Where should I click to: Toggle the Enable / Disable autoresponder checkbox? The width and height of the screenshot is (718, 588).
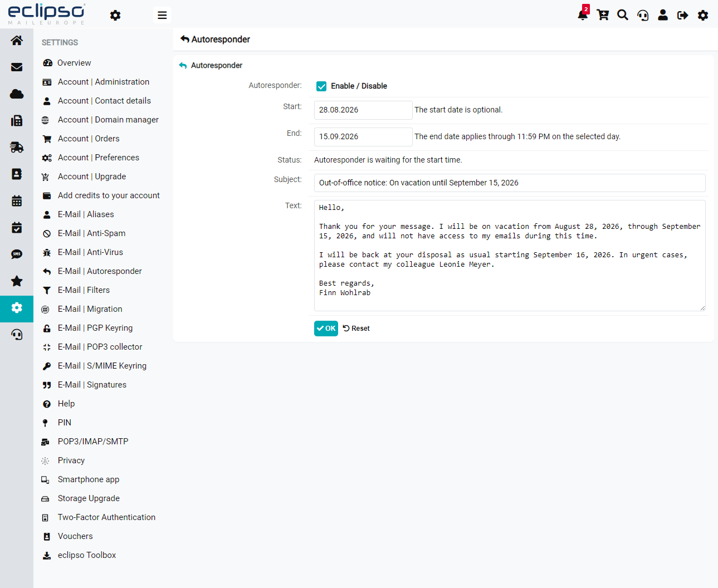[321, 86]
